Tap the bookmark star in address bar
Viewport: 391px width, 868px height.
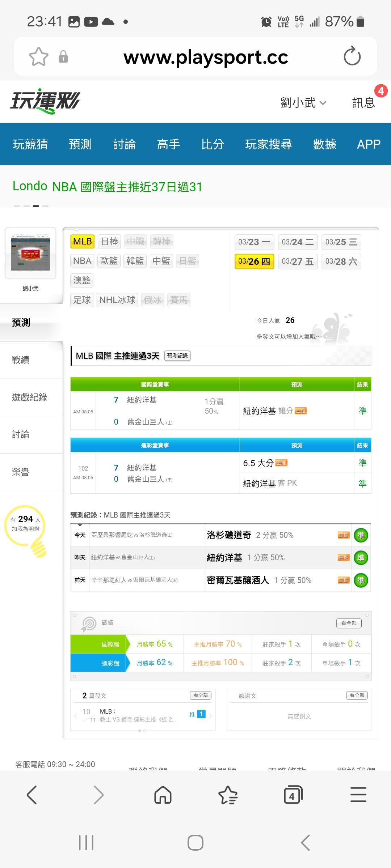click(38, 57)
